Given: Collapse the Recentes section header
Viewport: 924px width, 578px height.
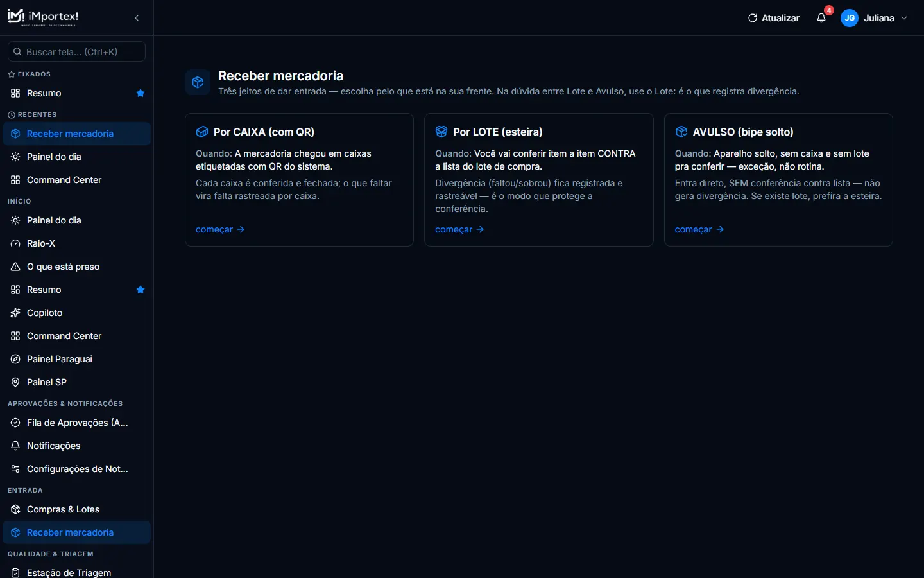Looking at the screenshot, I should [32, 114].
